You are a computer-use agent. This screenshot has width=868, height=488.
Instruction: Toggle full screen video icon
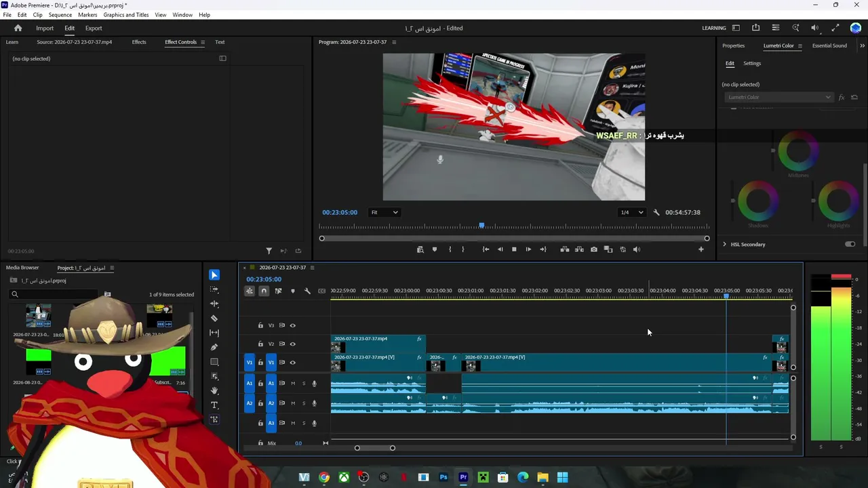point(835,28)
